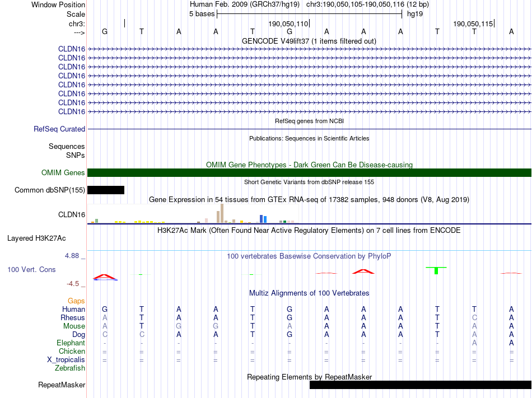Image resolution: width=532 pixels, height=398 pixels.
Task: Click the OMIM Genes track label
Action: click(x=63, y=172)
